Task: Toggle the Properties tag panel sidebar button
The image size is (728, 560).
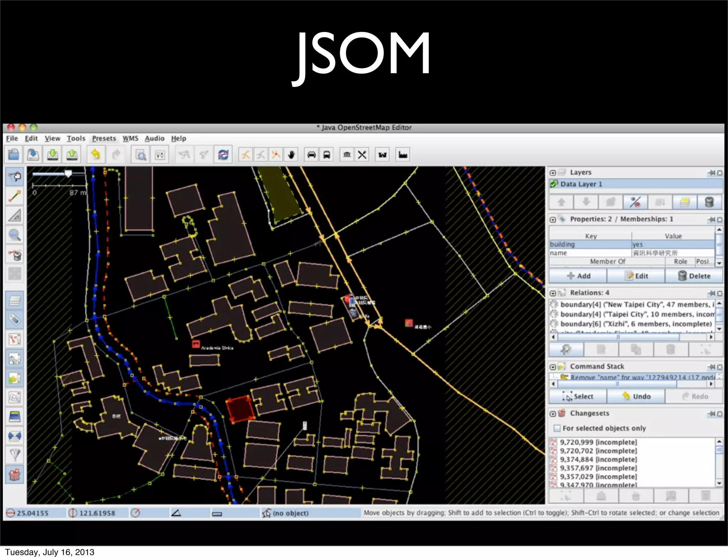Action: [x=15, y=320]
